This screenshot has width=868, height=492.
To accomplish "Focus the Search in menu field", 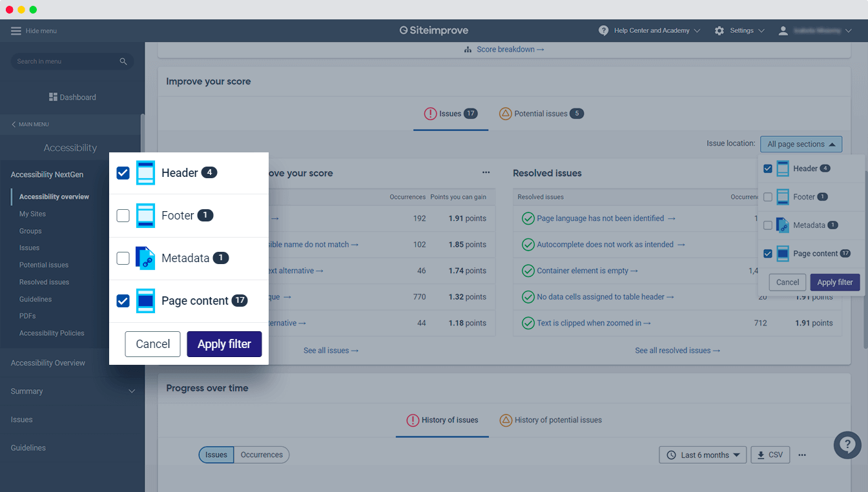I will (72, 61).
